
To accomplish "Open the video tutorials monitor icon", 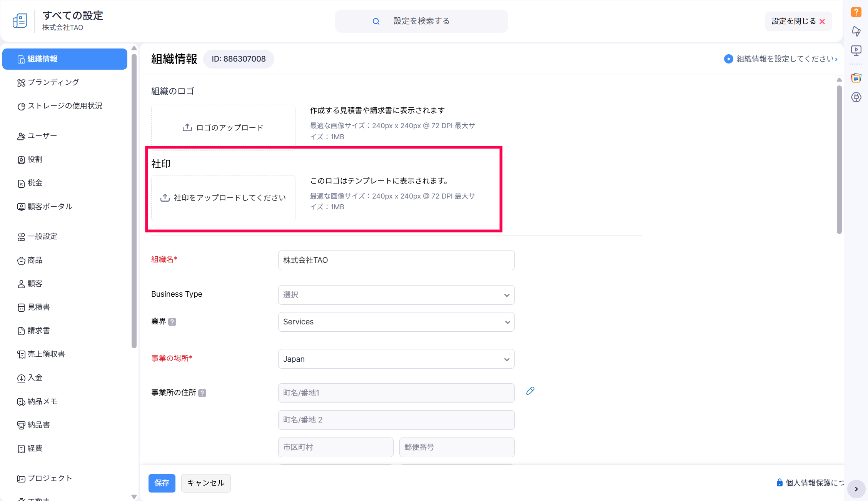I will coord(856,50).
